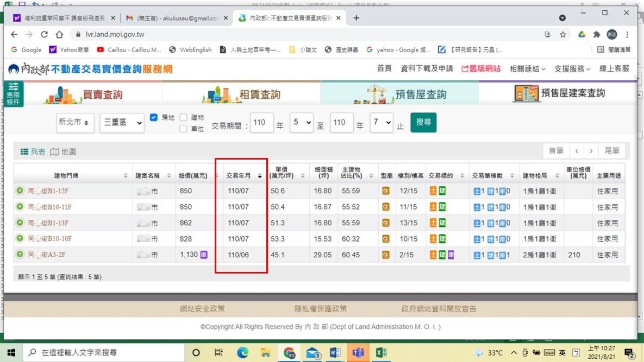The width and height of the screenshot is (644, 362).
Task: Open the end month dropdown showing 7
Action: tap(382, 122)
